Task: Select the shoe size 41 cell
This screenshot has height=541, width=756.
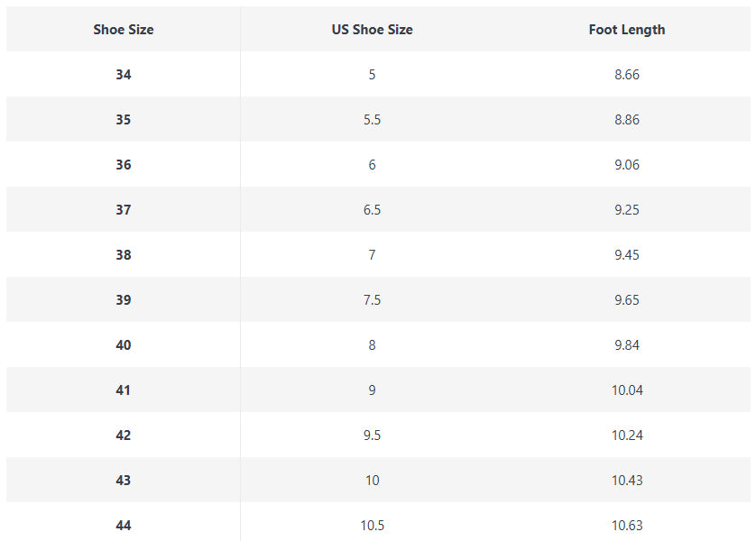Action: [x=124, y=390]
